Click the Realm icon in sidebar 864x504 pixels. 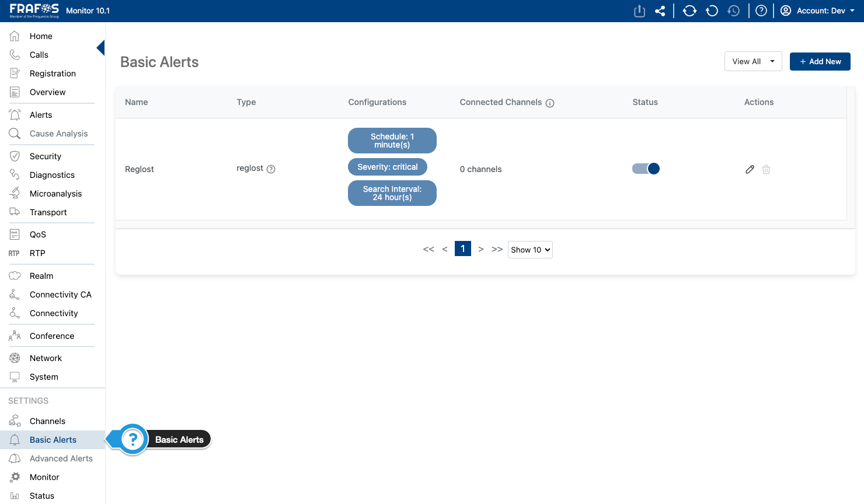point(15,276)
